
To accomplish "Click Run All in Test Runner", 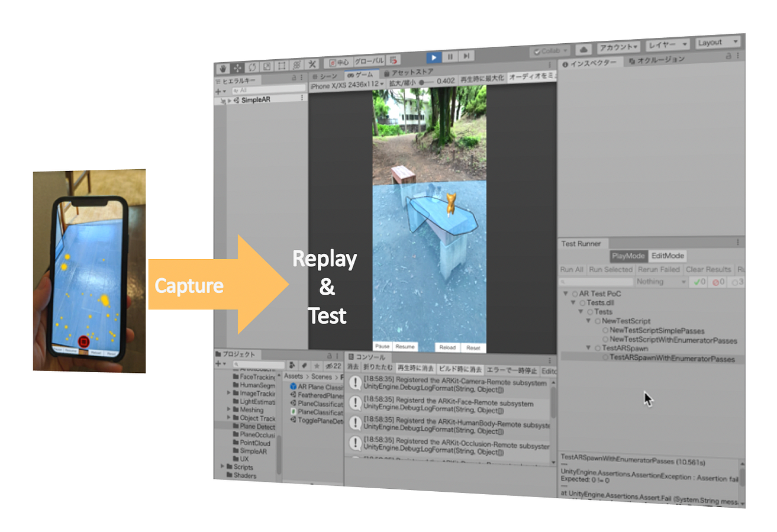I will 572,269.
